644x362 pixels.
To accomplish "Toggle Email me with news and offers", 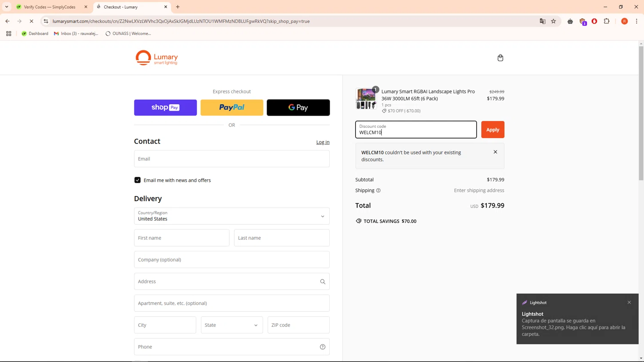I will (x=137, y=180).
